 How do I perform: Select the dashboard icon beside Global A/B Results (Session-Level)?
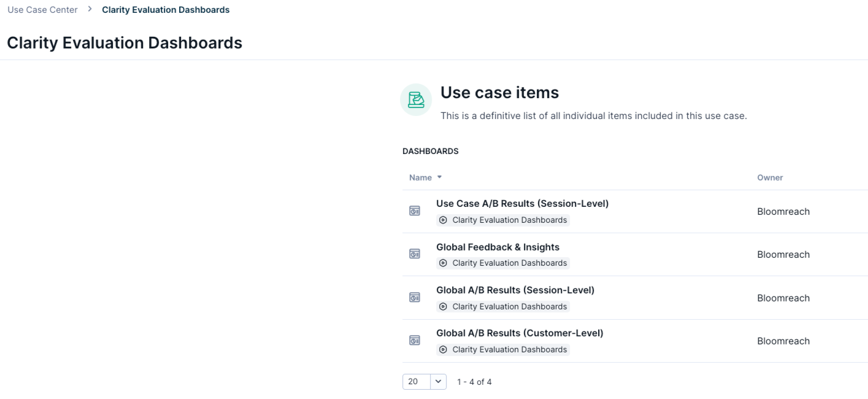tap(415, 297)
